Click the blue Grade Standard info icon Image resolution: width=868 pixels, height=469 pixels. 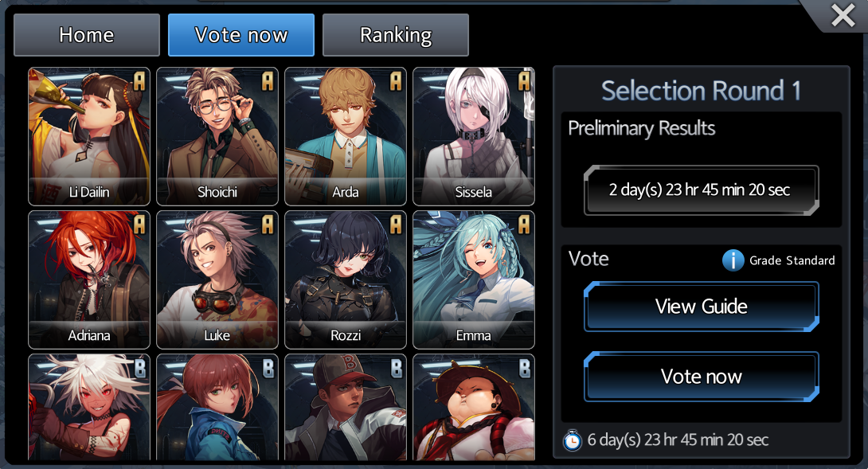click(733, 260)
